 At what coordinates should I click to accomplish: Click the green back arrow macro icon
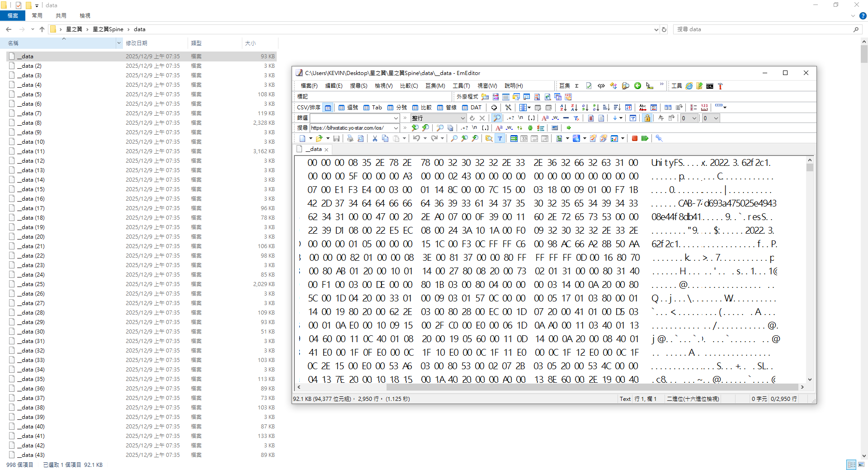637,86
